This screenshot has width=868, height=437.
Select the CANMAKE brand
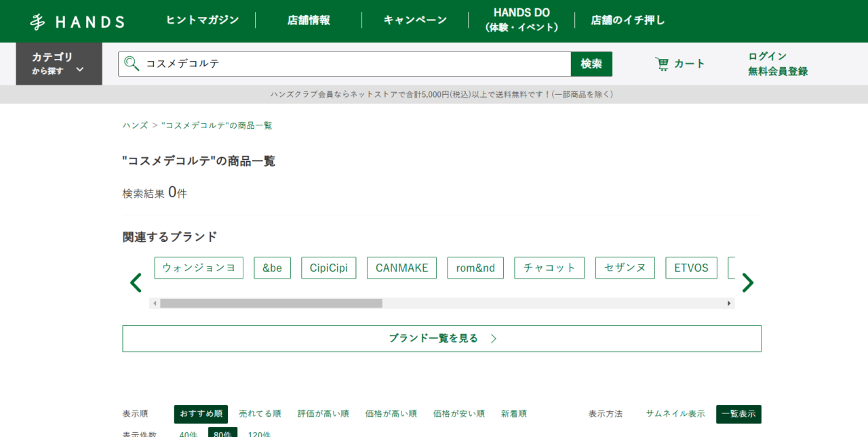coord(401,268)
